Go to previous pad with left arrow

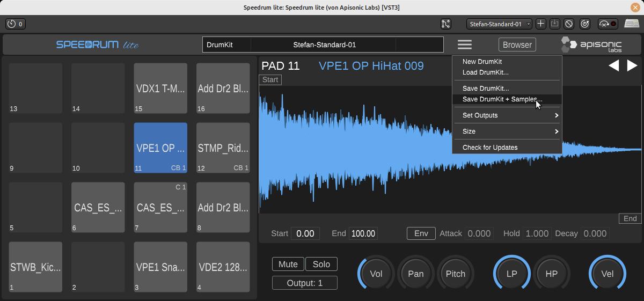(614, 65)
